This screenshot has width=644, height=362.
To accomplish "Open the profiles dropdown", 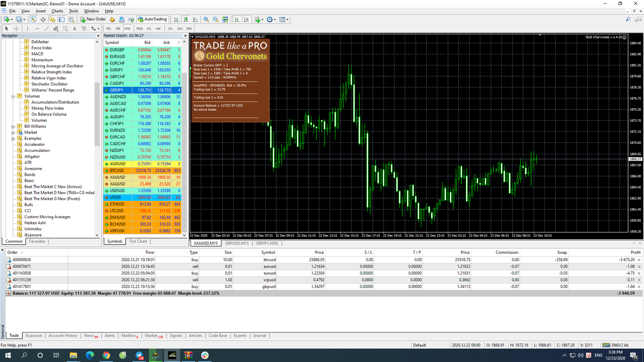I will (x=20, y=19).
